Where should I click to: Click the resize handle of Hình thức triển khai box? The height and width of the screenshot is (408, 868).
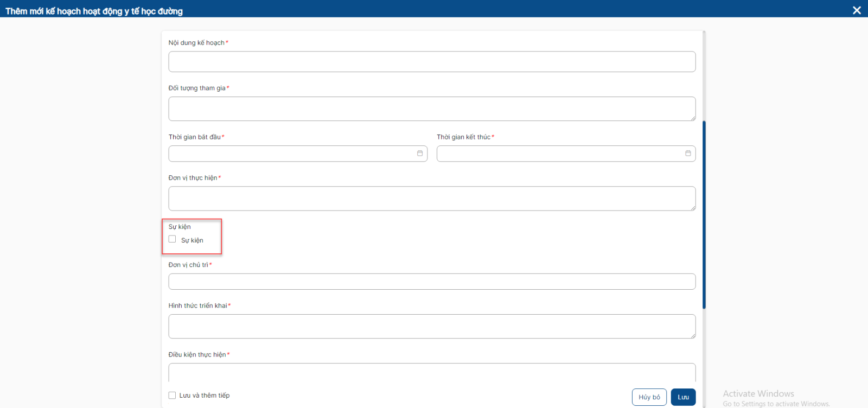(693, 336)
